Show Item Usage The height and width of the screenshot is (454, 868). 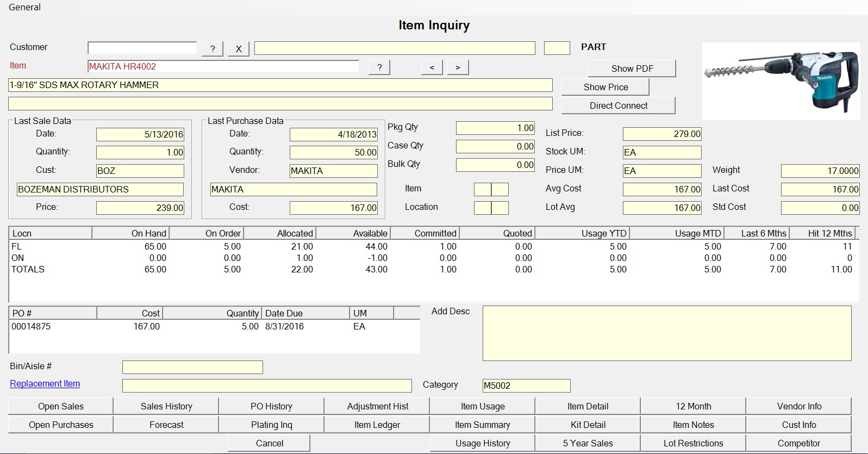[x=483, y=406]
